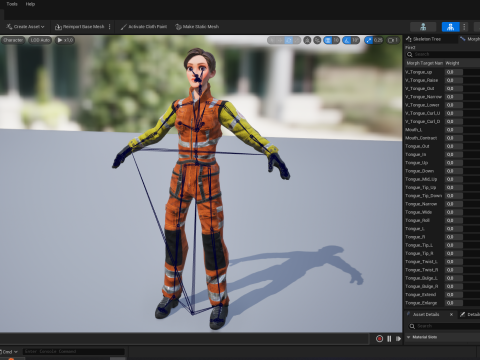Switch to Skeleton editor mode icon

click(x=423, y=27)
